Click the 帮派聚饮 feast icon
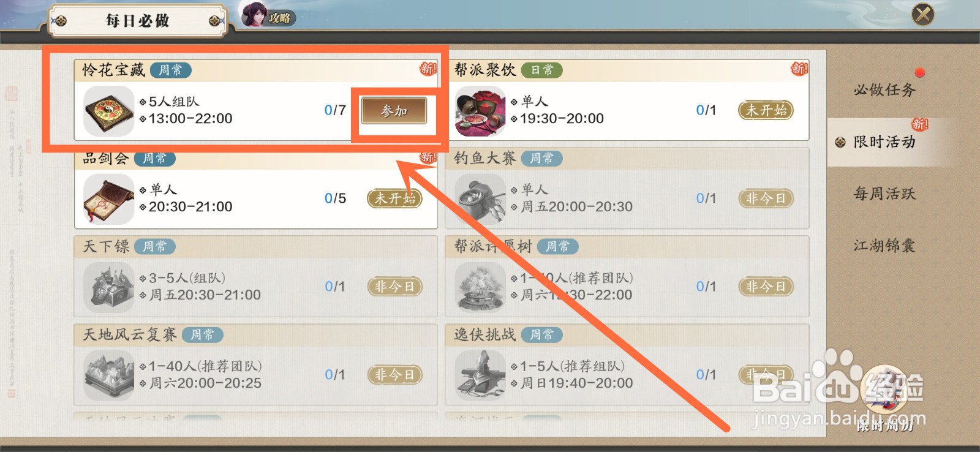980x452 pixels. 480,111
